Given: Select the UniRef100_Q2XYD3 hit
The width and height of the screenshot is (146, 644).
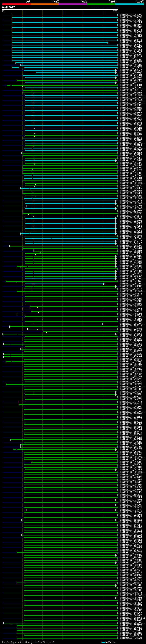Looking at the screenshot, I should pyautogui.click(x=131, y=256).
